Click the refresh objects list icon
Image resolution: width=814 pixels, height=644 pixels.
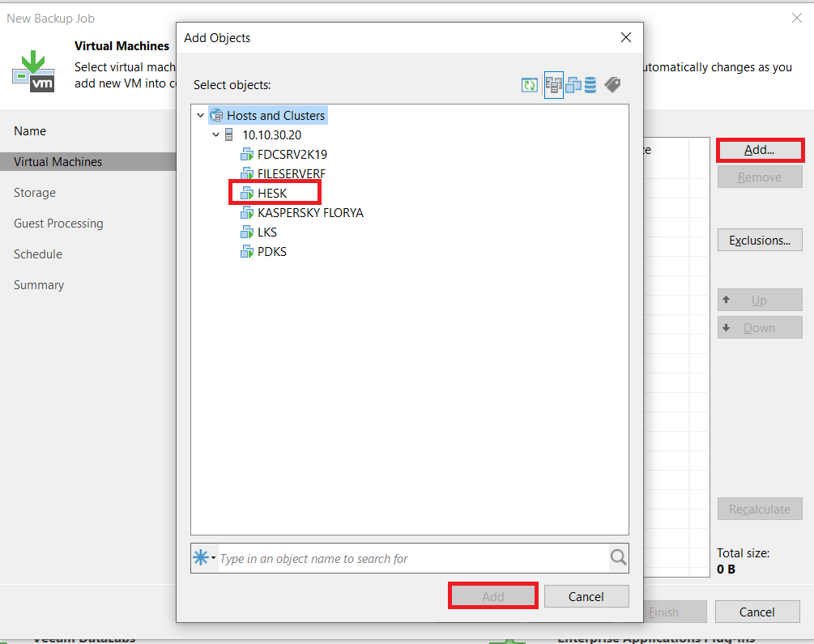tap(530, 85)
